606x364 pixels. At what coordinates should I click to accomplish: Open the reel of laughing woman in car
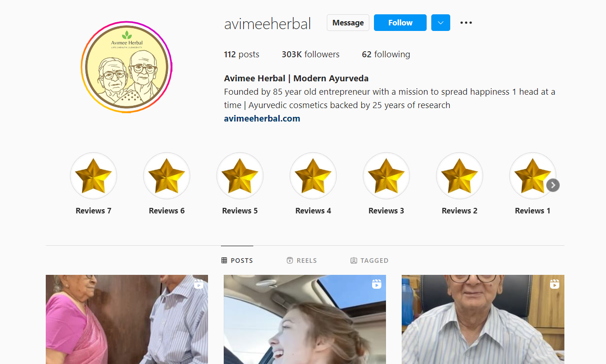tap(305, 319)
